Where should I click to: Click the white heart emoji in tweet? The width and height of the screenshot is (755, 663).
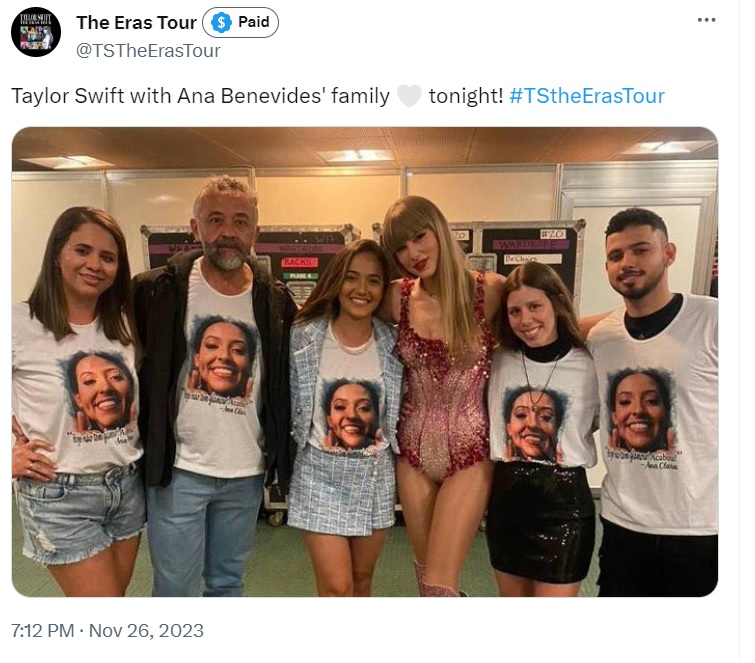tap(409, 95)
